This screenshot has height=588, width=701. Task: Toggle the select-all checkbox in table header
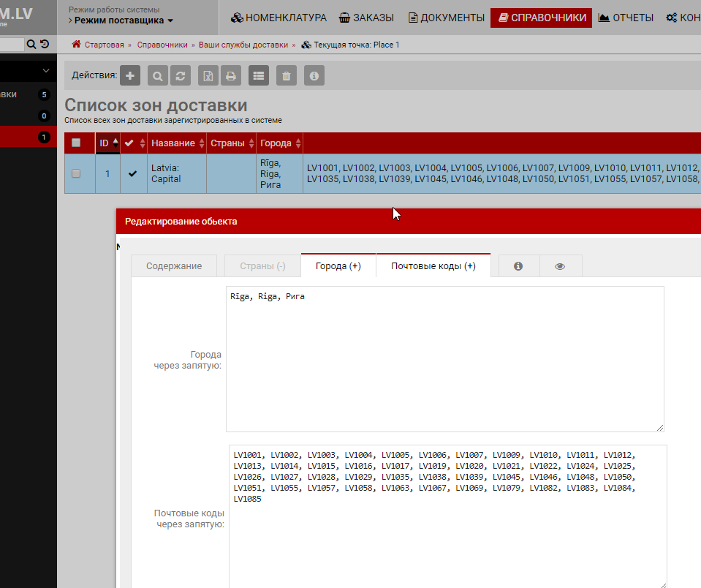pyautogui.click(x=76, y=143)
